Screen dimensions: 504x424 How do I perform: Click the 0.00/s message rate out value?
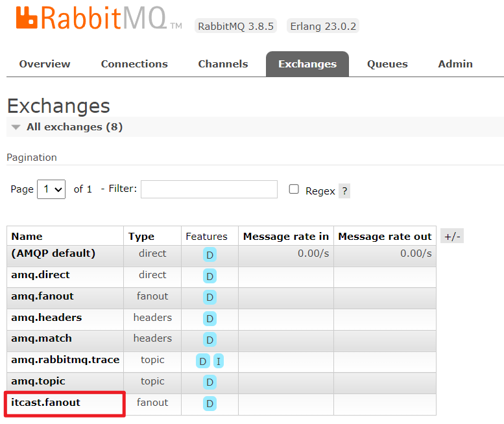point(416,253)
